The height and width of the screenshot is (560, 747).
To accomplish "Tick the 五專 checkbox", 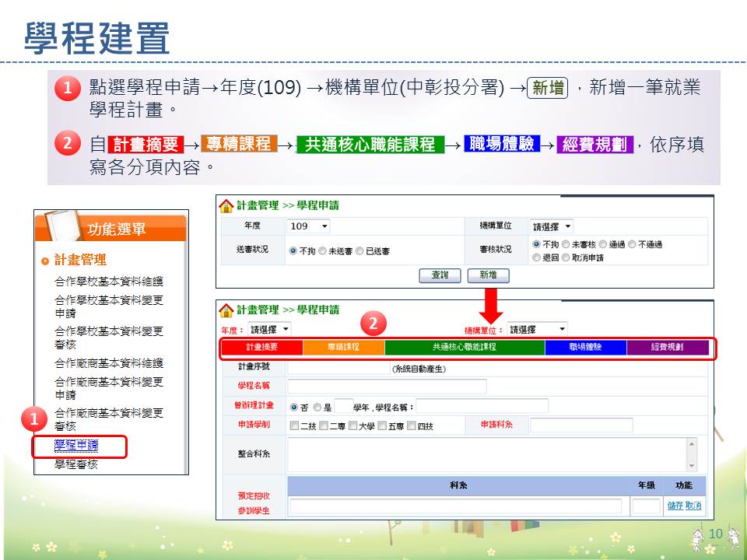I will (382, 425).
